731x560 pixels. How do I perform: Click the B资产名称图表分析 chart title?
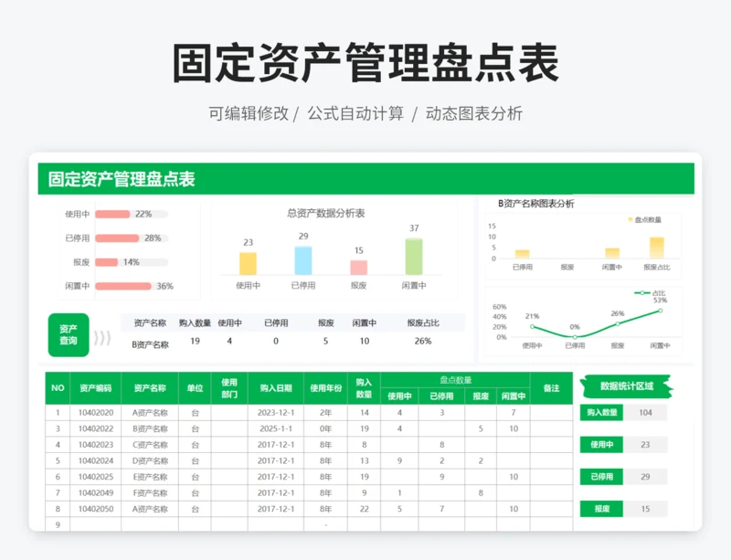[536, 204]
